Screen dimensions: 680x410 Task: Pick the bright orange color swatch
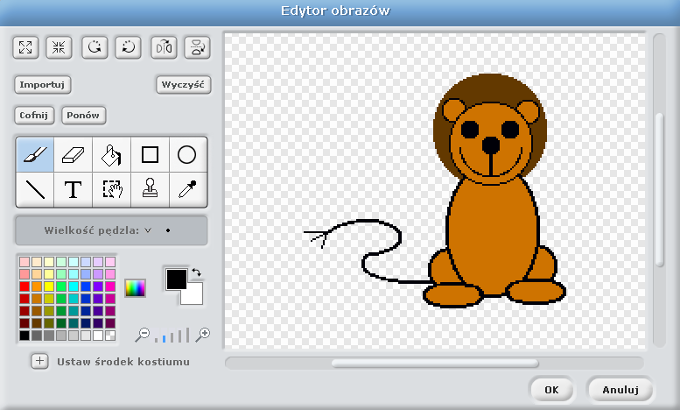coord(37,286)
